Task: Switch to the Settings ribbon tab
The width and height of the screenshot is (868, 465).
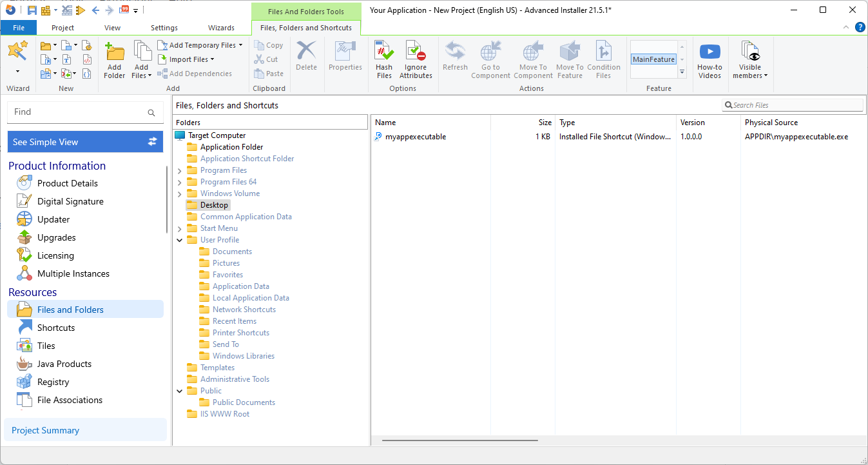Action: [x=164, y=28]
